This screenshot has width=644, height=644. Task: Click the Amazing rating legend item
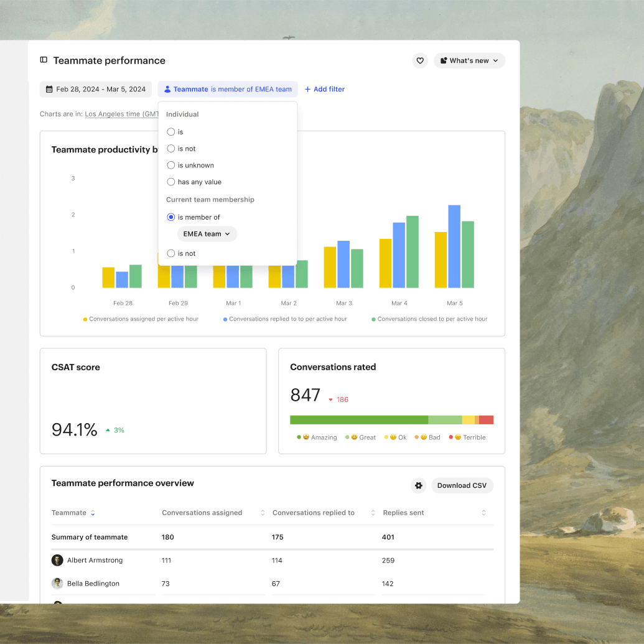[317, 437]
